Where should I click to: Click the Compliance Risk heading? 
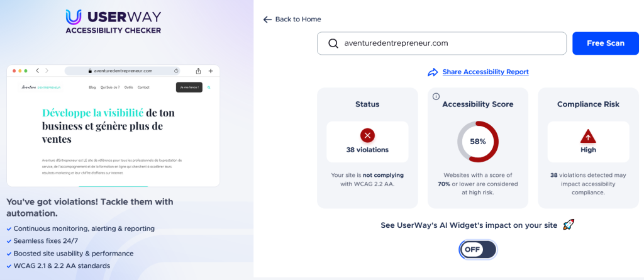pos(588,104)
